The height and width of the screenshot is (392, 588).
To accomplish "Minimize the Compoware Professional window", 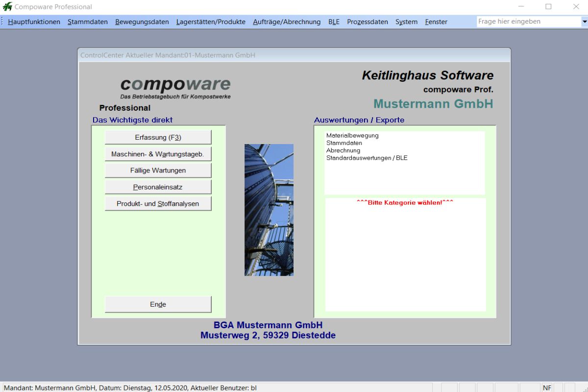I will (x=521, y=7).
